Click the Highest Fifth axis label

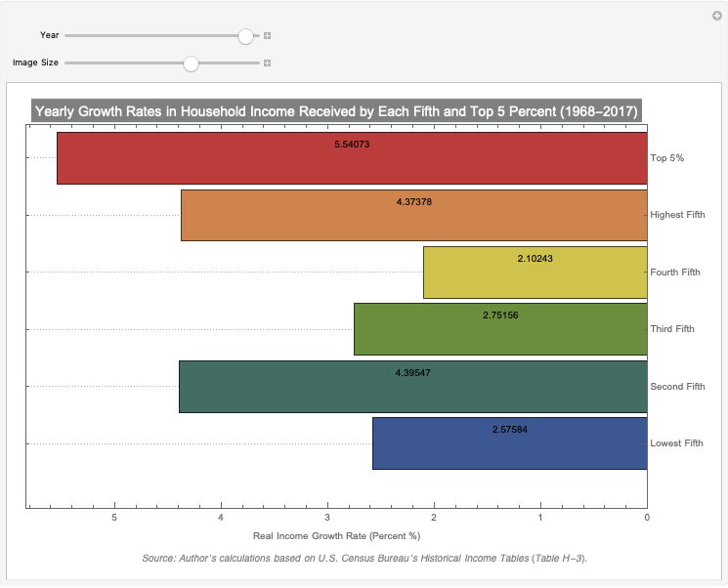tap(677, 215)
